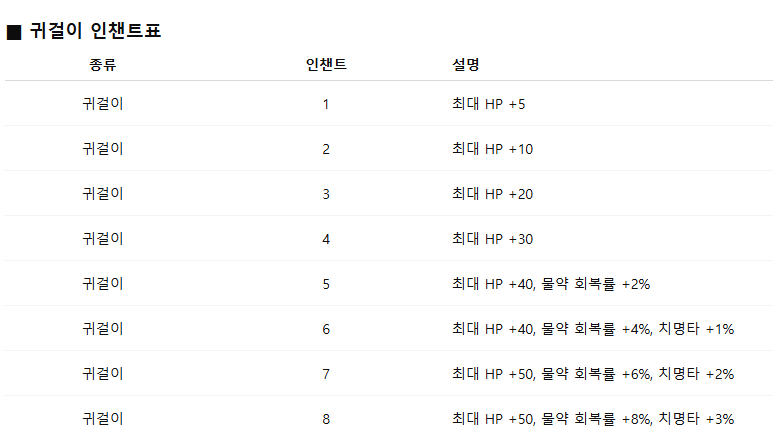Image resolution: width=779 pixels, height=444 pixels.
Task: Select the 최대 HP +10 description
Action: (x=492, y=149)
